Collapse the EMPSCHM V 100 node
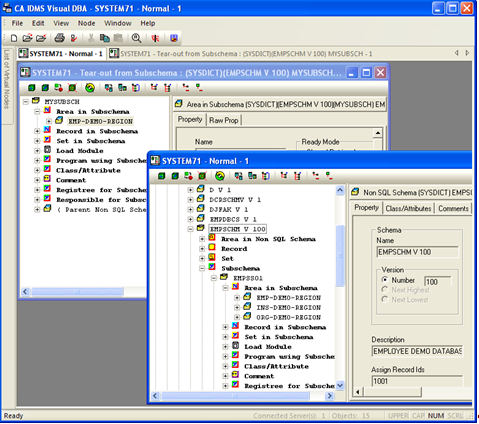This screenshot has height=424, width=479. (190, 229)
